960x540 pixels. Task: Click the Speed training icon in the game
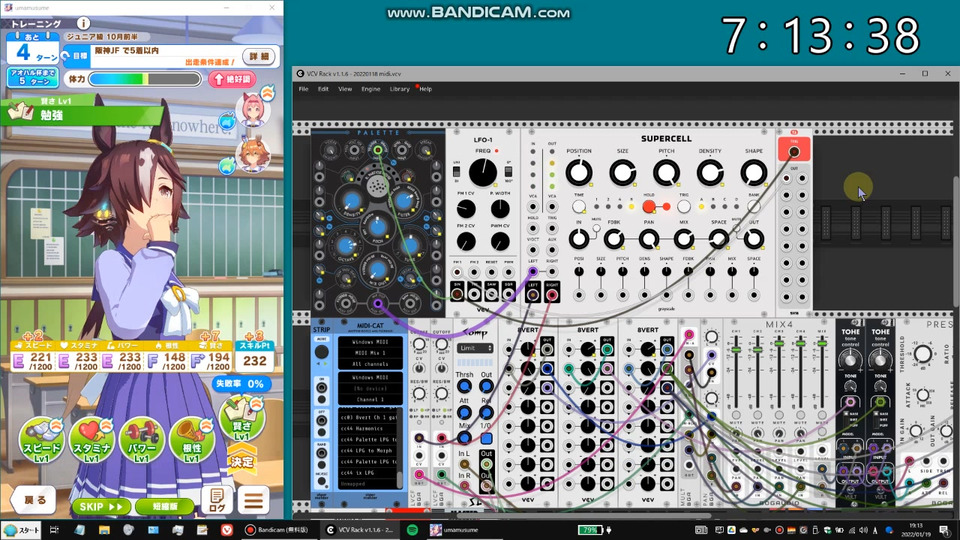42,440
